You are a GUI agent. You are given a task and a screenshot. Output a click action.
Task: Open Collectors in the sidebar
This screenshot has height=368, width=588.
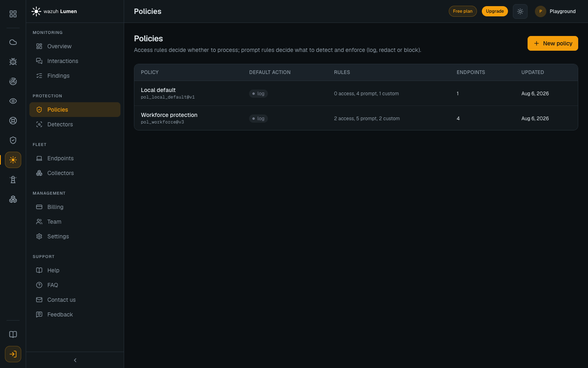coord(75,173)
